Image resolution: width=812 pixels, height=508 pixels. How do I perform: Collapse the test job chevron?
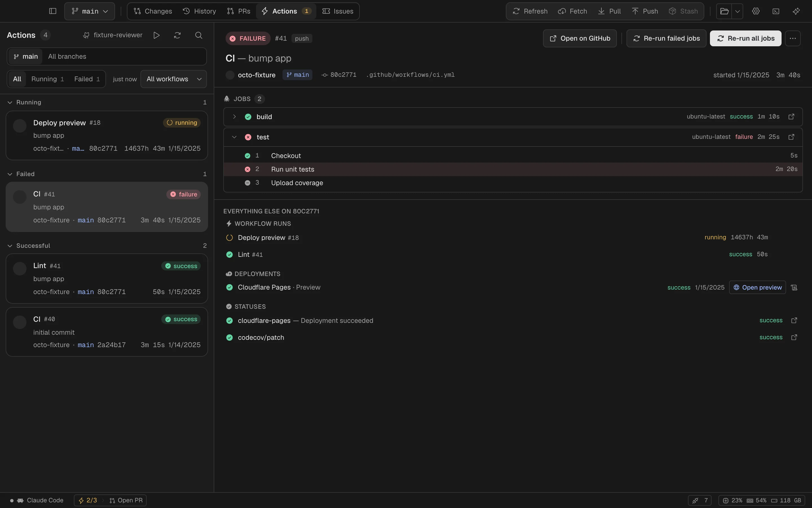[x=234, y=137]
